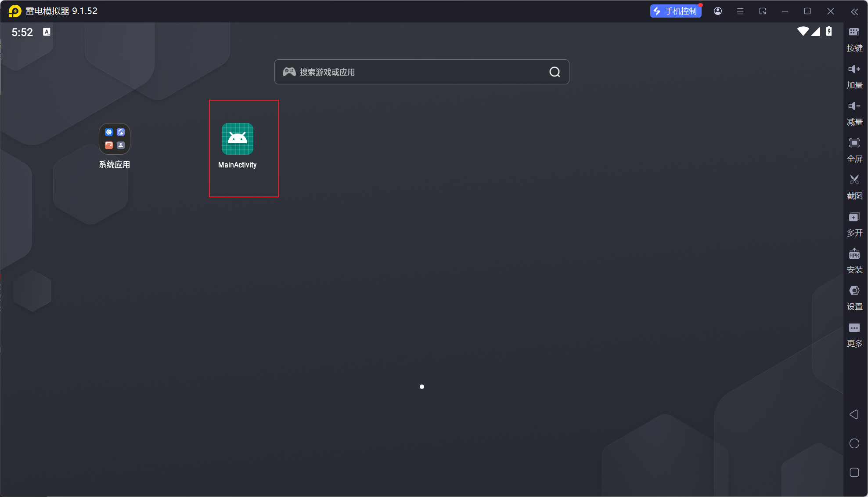
Task: Increase volume with 加量
Action: [854, 76]
